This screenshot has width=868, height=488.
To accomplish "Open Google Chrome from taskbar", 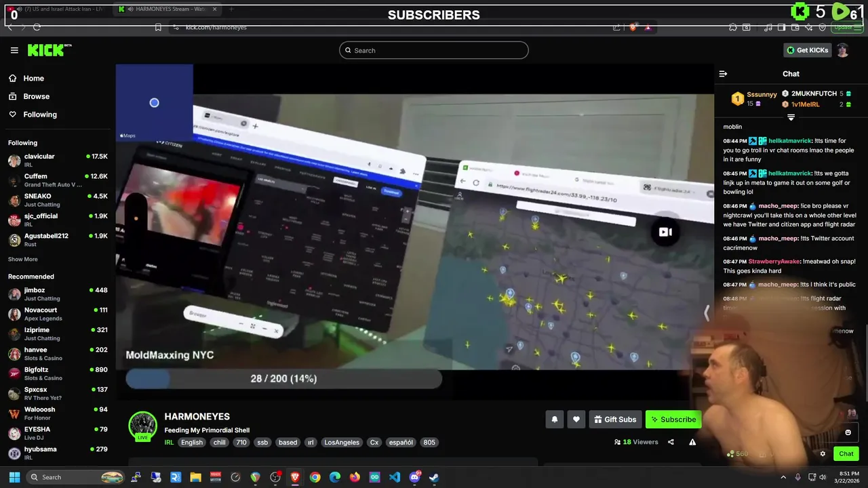I will [x=315, y=477].
